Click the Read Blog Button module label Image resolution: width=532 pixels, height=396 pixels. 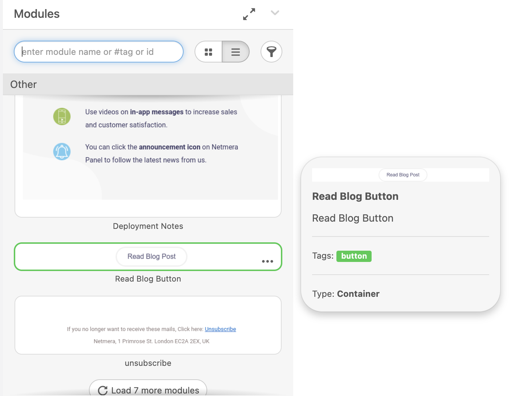[x=148, y=279]
